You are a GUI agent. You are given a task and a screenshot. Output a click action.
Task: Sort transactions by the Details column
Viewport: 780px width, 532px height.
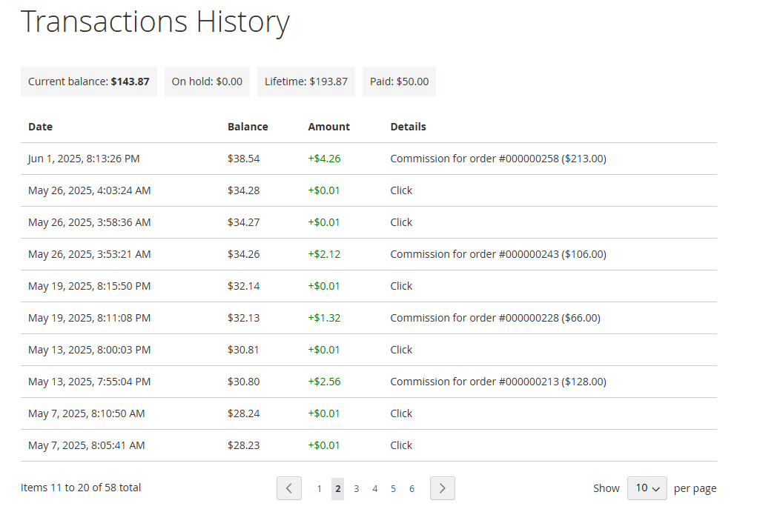[x=408, y=126]
